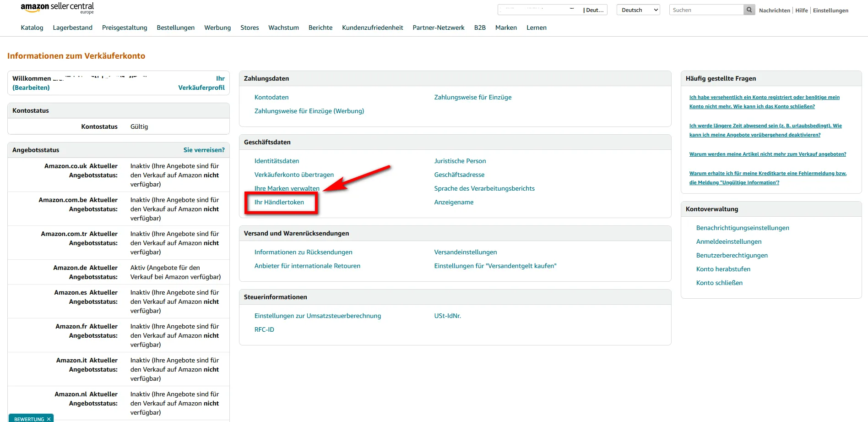868x422 pixels.
Task: Select the Gültig account status text
Action: tap(139, 126)
